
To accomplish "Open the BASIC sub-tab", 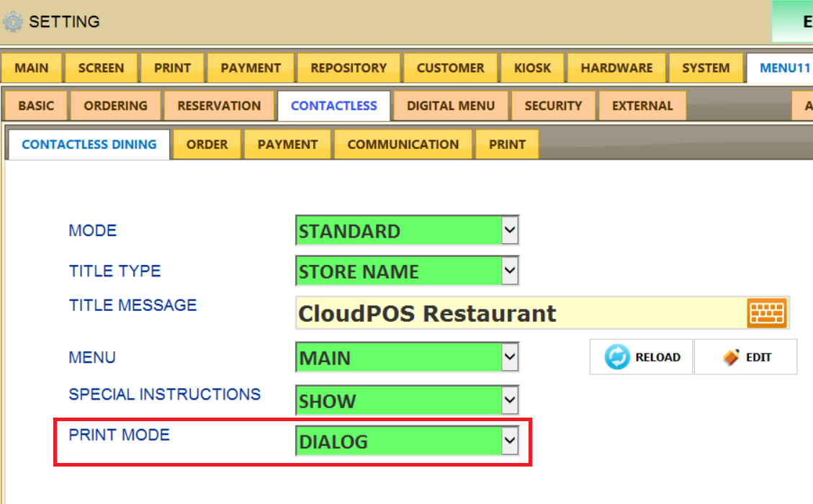I will (x=36, y=106).
